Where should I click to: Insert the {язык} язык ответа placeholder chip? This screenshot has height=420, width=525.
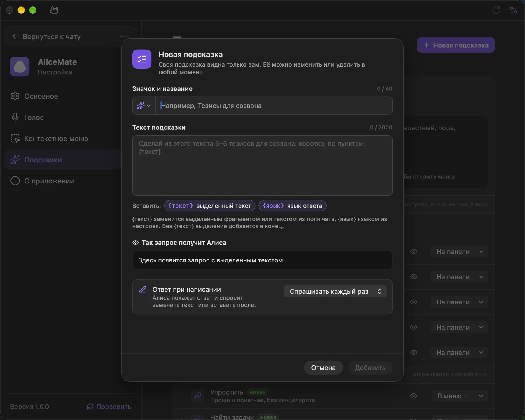click(292, 206)
